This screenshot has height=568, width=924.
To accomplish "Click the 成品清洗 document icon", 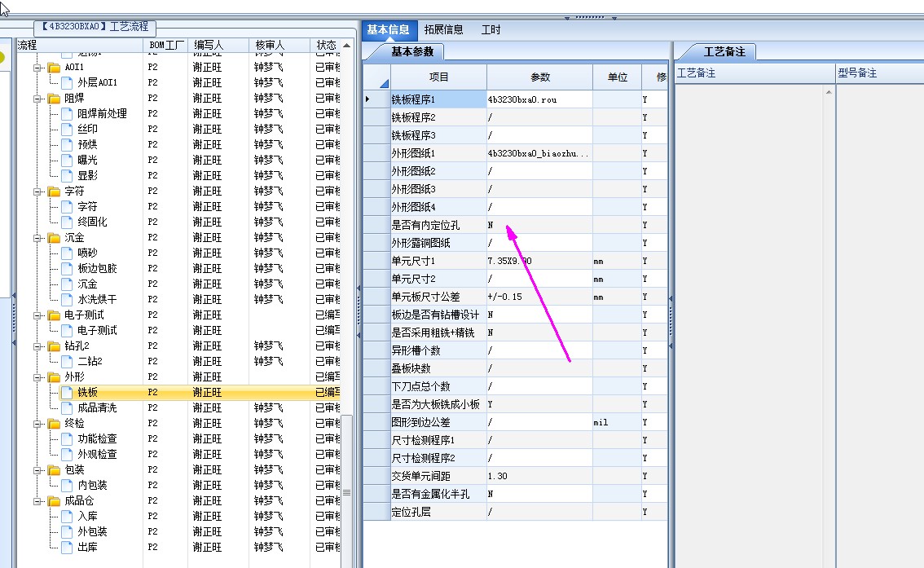I will (x=67, y=407).
